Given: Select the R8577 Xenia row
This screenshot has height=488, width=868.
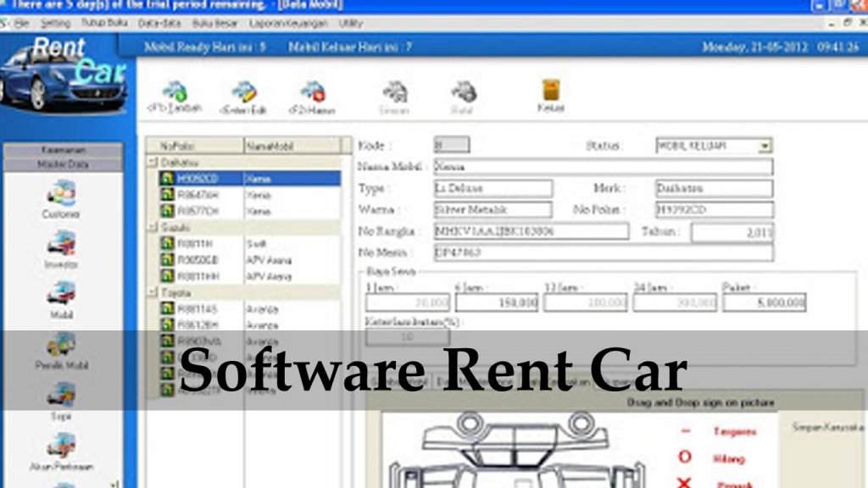Looking at the screenshot, I should click(x=250, y=211).
